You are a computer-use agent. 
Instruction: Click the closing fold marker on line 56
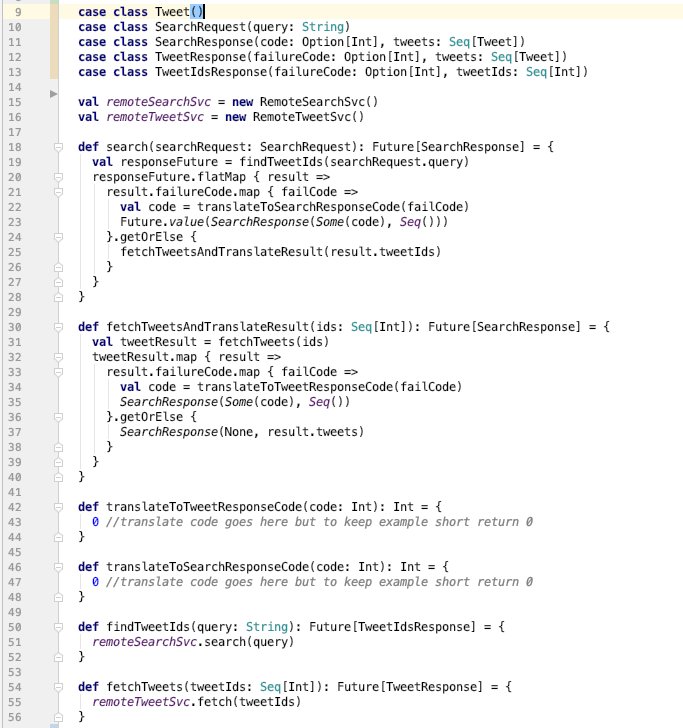(59, 717)
